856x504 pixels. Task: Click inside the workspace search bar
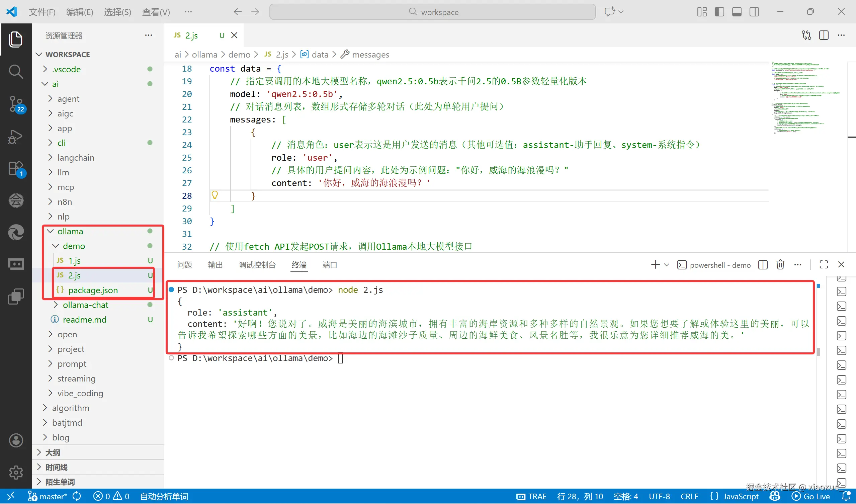click(433, 12)
